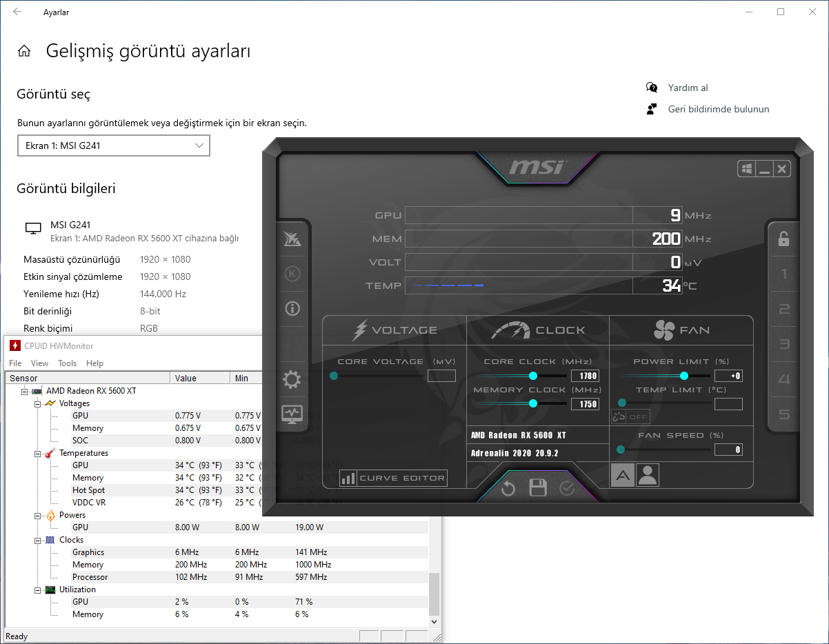Select Afterburner profile slot 3
Image resolution: width=829 pixels, height=644 pixels.
(783, 344)
